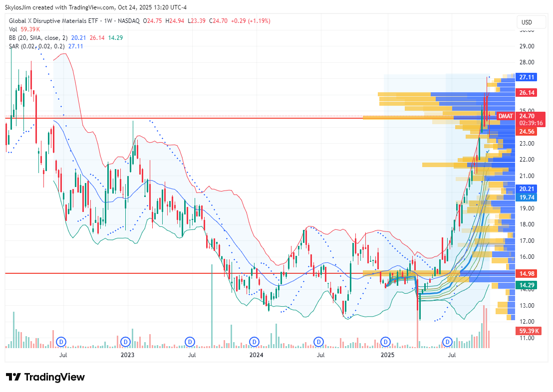Viewport: 553px width, 392px height.
Task: Click the high value H24.94
Action: click(175, 21)
